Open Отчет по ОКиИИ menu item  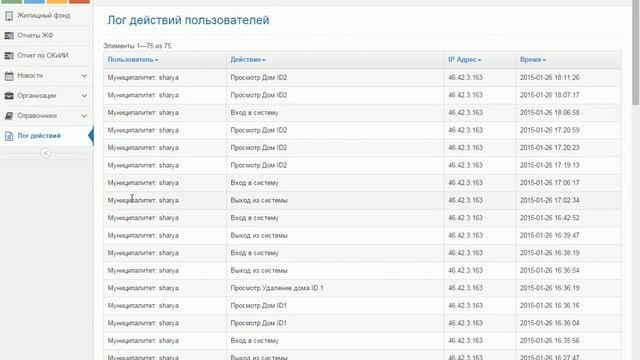tap(43, 56)
